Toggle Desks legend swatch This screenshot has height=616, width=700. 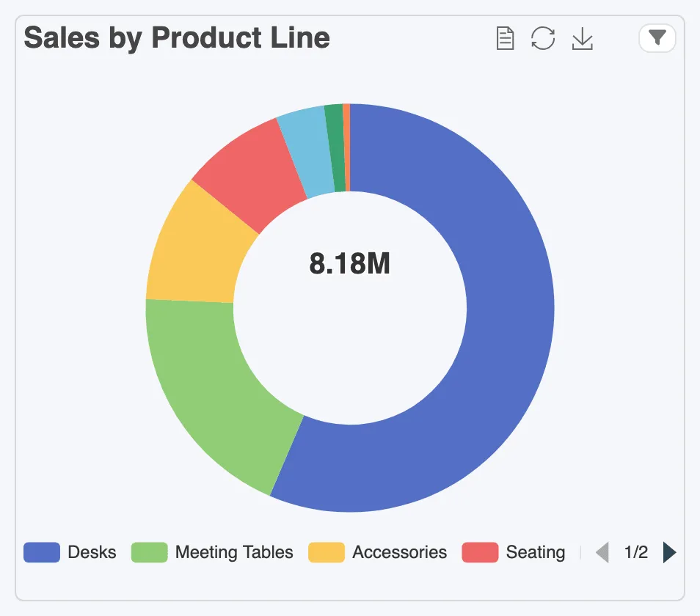pyautogui.click(x=42, y=552)
